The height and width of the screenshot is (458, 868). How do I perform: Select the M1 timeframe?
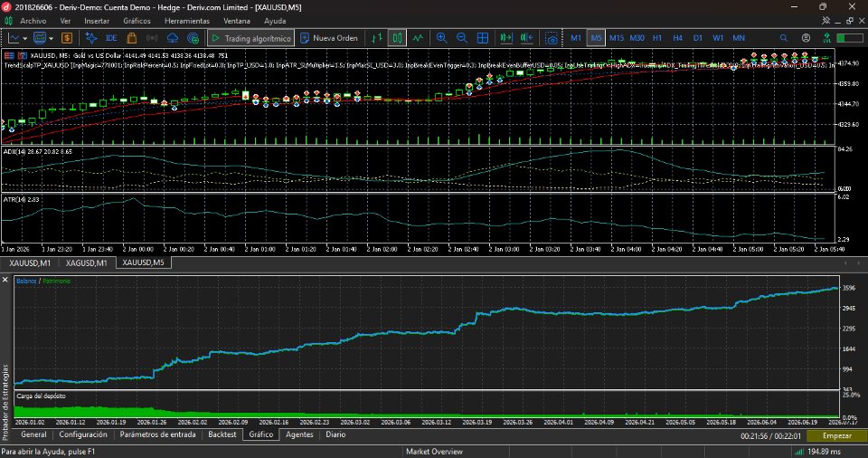coord(576,38)
